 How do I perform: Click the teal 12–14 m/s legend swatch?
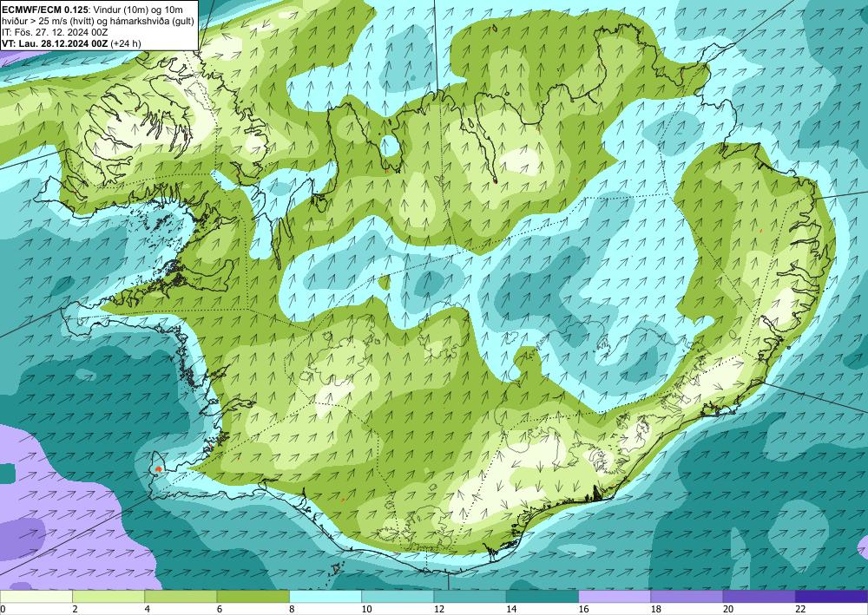pyautogui.click(x=470, y=597)
